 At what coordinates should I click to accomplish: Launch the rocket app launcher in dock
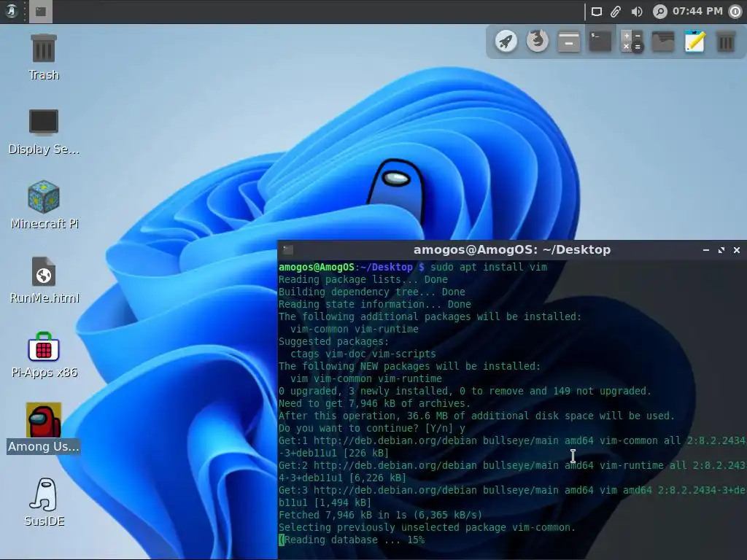tap(506, 42)
